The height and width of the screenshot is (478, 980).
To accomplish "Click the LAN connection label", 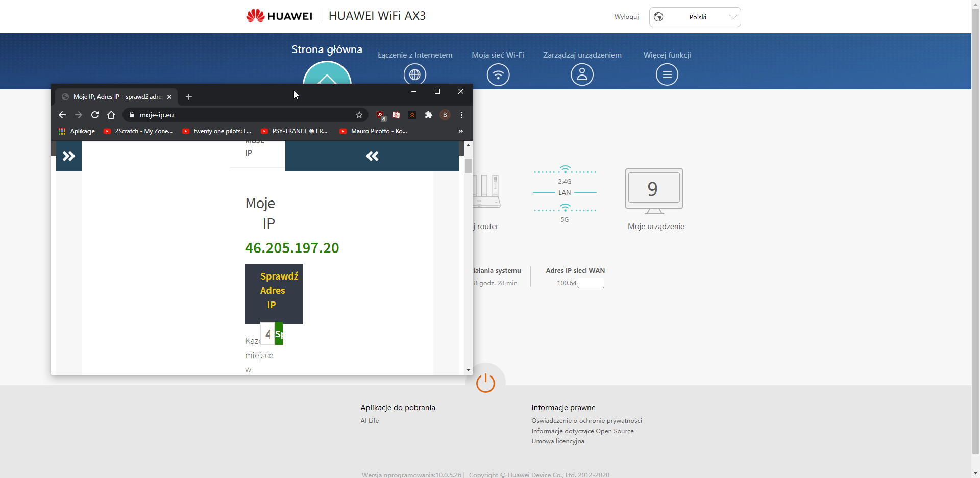I will pyautogui.click(x=565, y=193).
